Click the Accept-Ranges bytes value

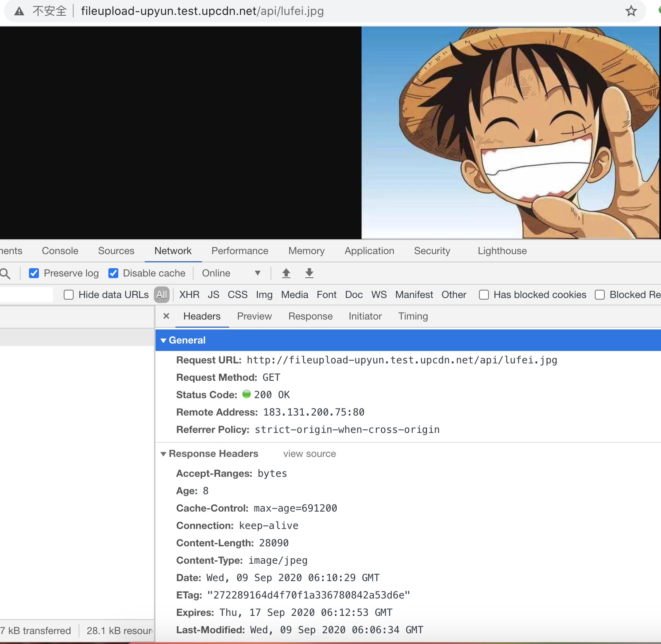click(272, 473)
